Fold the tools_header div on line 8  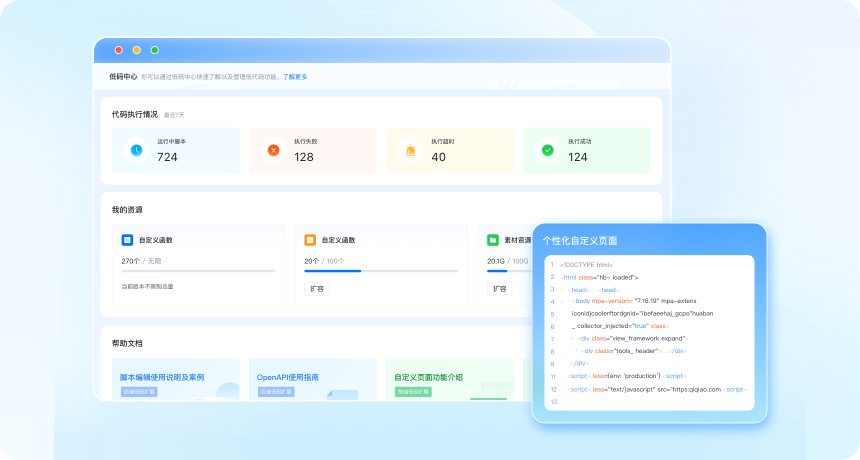[578, 351]
